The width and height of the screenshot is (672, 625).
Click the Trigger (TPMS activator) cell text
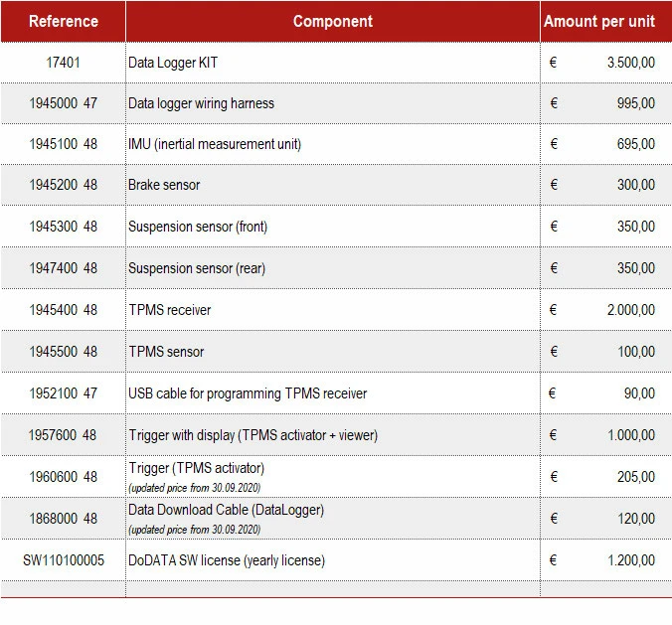[197, 468]
